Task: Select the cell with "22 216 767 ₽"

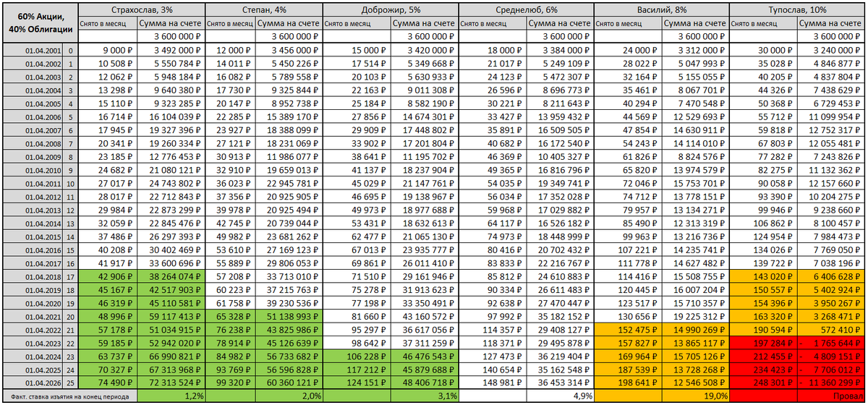Action: [561, 263]
